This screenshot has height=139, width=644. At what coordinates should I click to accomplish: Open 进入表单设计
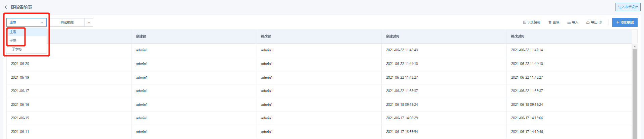(x=628, y=7)
